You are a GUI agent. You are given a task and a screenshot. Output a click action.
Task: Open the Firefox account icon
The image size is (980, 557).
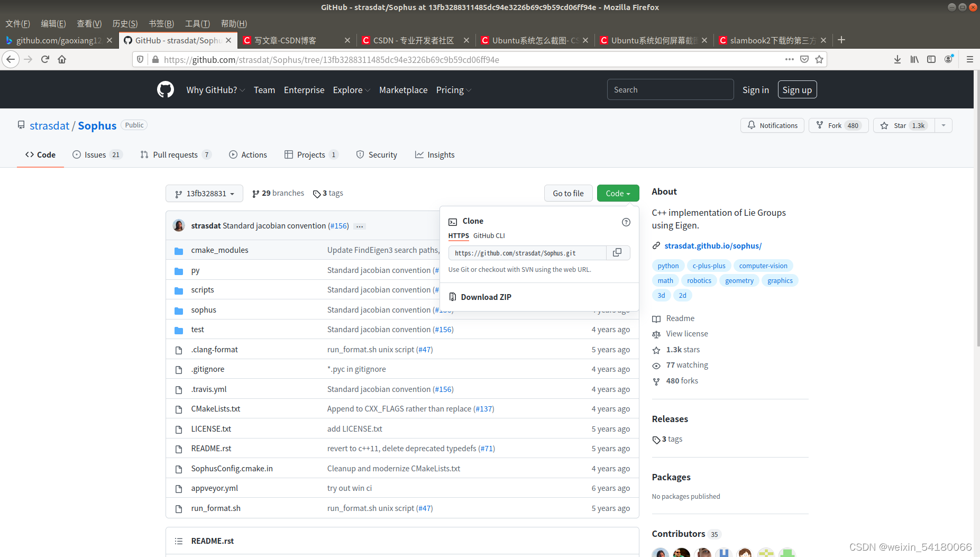(949, 59)
